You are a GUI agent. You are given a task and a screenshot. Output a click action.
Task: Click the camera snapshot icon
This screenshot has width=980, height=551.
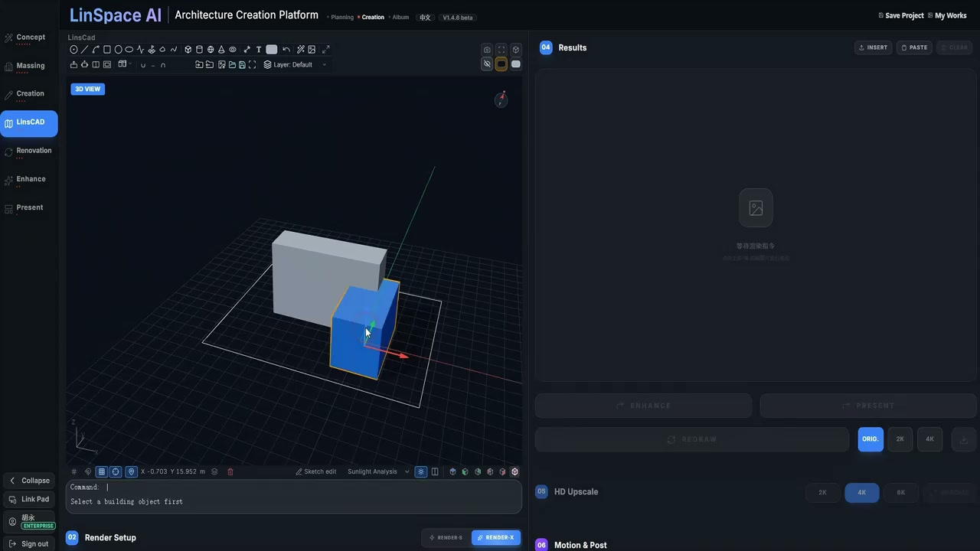point(487,50)
